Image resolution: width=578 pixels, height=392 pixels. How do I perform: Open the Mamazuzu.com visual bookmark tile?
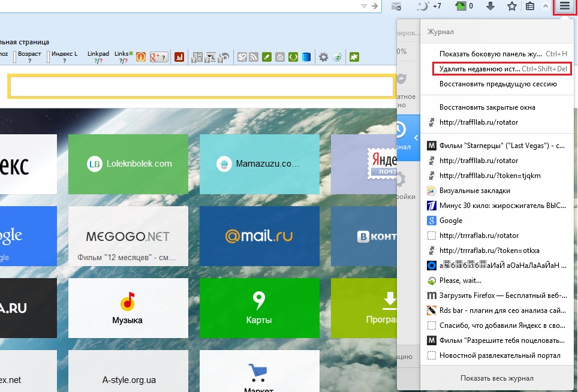(258, 163)
